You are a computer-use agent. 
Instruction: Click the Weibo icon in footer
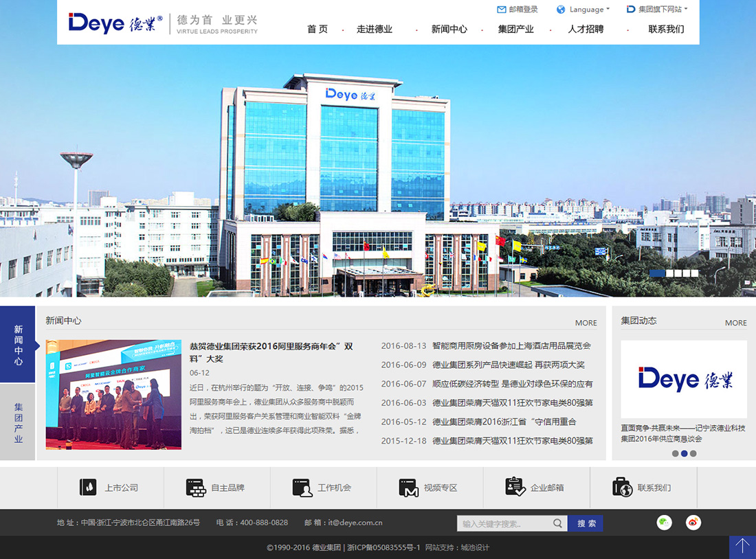tap(693, 523)
